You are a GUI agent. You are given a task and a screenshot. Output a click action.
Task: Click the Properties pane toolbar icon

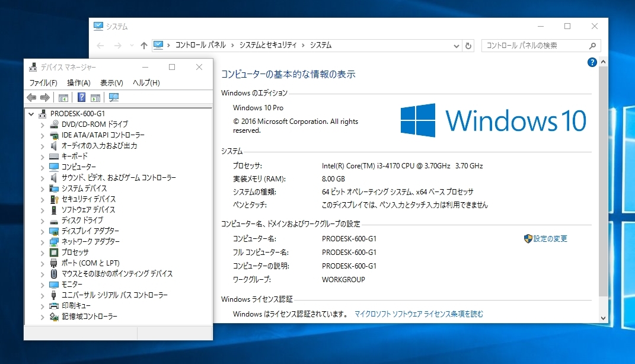(x=95, y=98)
